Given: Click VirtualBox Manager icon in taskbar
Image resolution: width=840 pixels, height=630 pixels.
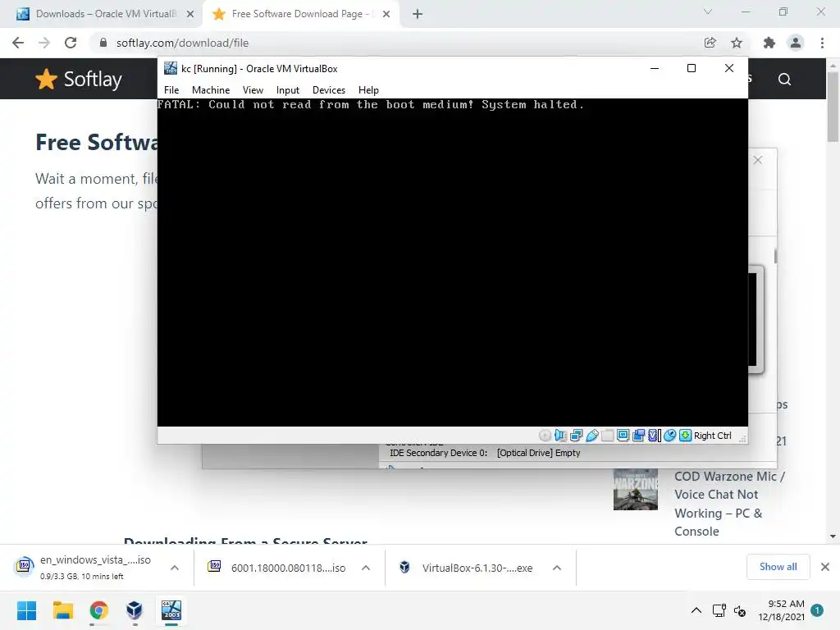Looking at the screenshot, I should tap(135, 610).
